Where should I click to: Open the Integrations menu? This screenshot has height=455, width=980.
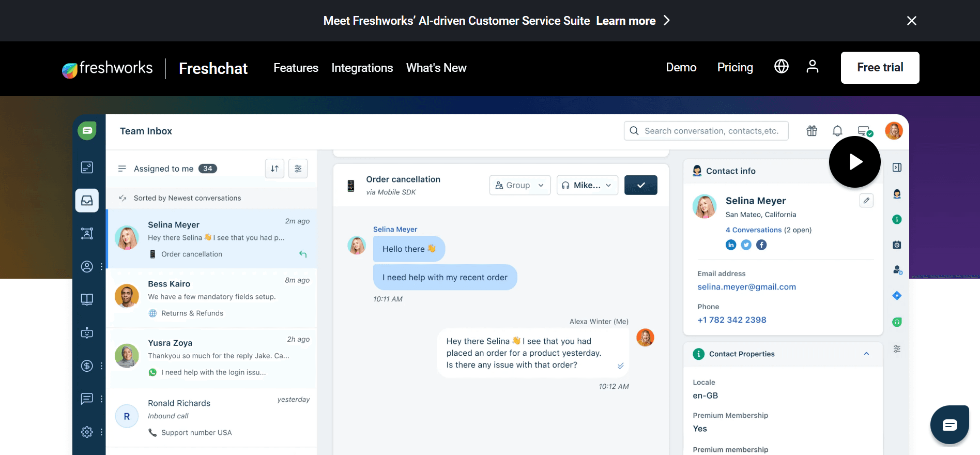[362, 68]
